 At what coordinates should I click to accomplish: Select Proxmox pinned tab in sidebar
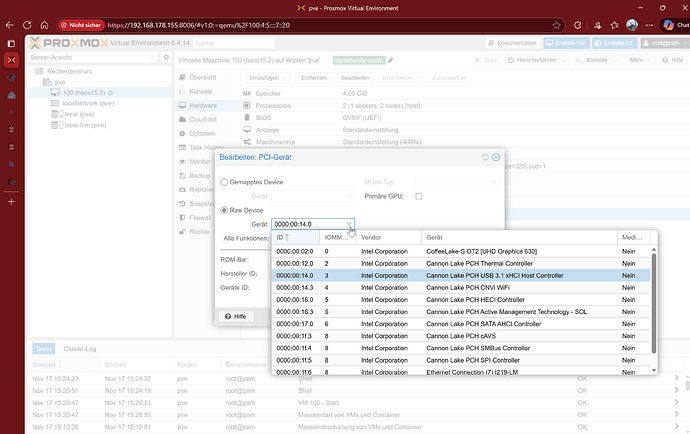(x=11, y=60)
